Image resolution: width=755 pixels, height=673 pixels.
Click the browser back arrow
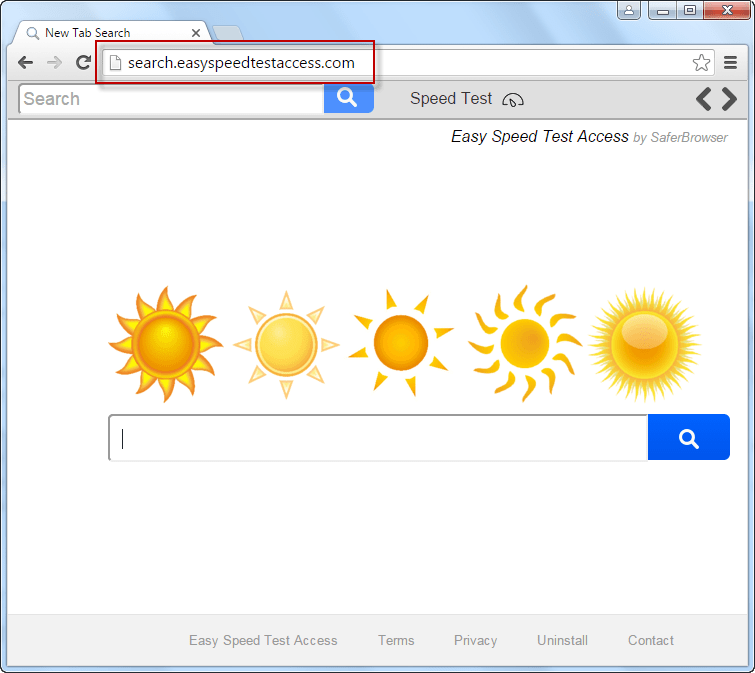pos(26,63)
